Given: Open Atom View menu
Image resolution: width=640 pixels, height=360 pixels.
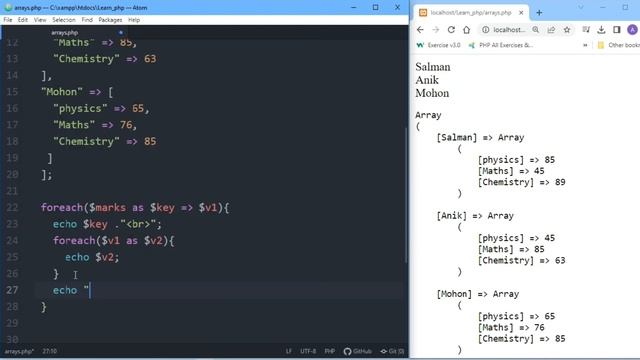Looking at the screenshot, I should [40, 20].
